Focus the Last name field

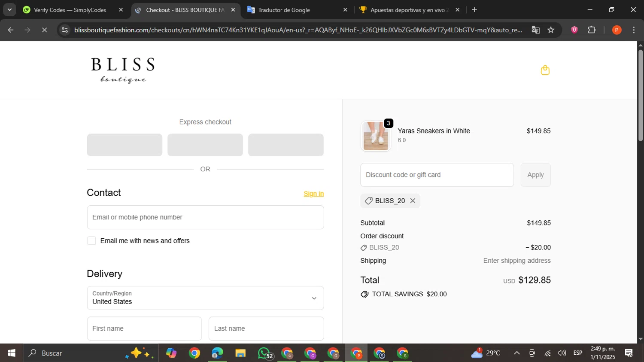pos(266,329)
